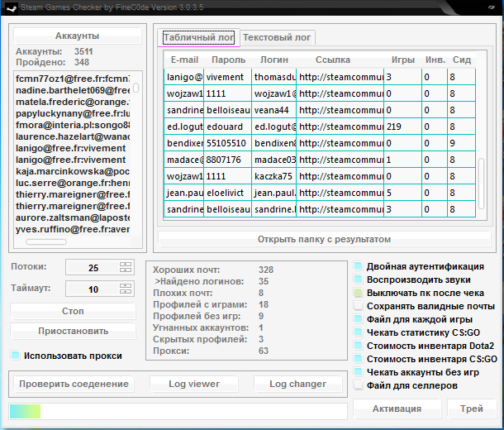Switch to Текстовый лог tab
The width and height of the screenshot is (504, 430).
pos(277,37)
